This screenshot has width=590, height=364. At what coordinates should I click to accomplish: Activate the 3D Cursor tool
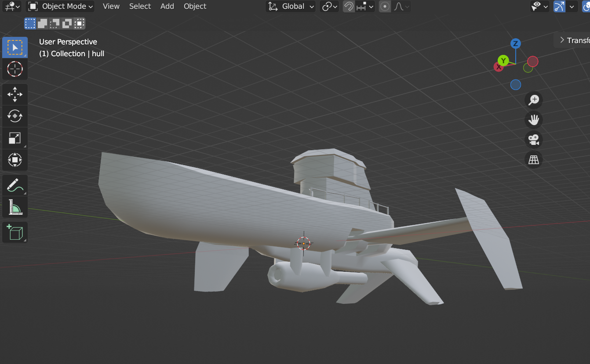pos(15,69)
